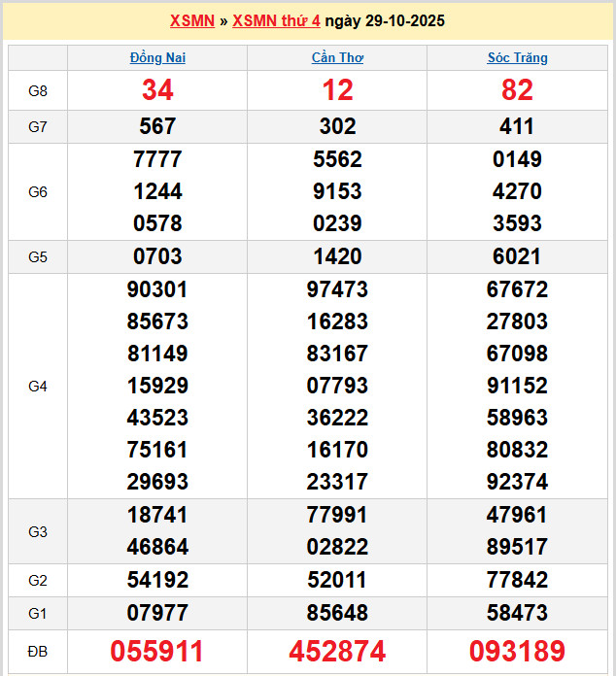This screenshot has width=616, height=676.
Task: Open the Đồng Nai province link
Action: coord(157,57)
